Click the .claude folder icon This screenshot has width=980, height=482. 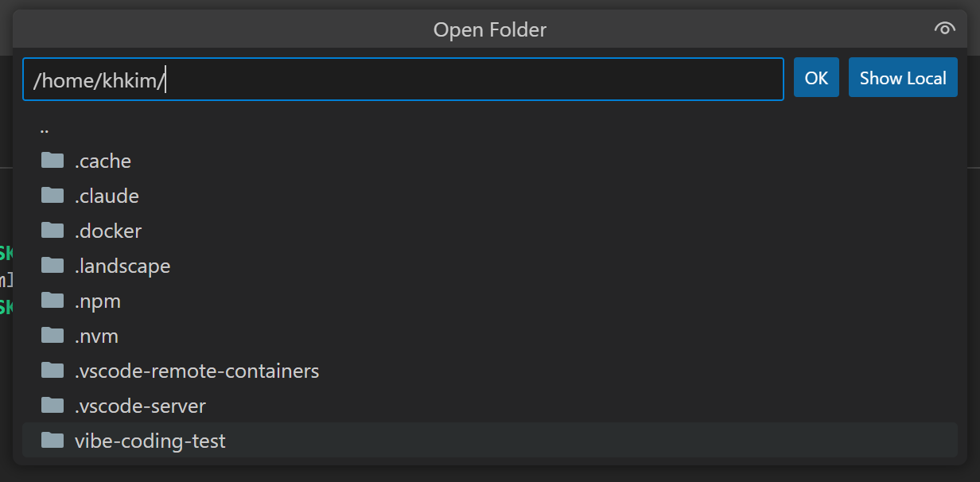pos(52,196)
